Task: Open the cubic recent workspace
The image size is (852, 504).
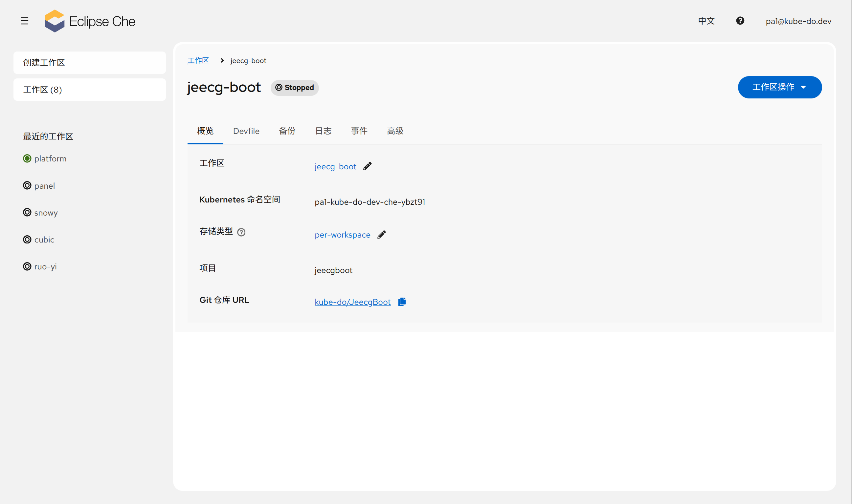Action: [44, 240]
